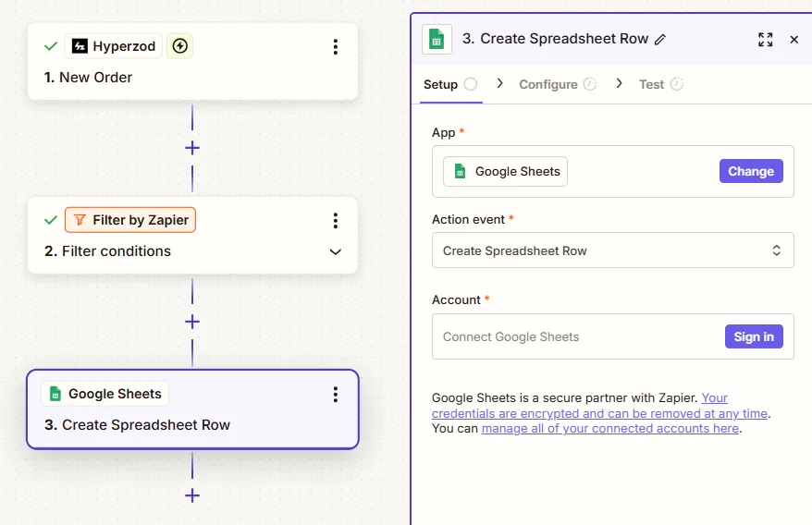Add a step after Create Spreadsheet Row

192,496
